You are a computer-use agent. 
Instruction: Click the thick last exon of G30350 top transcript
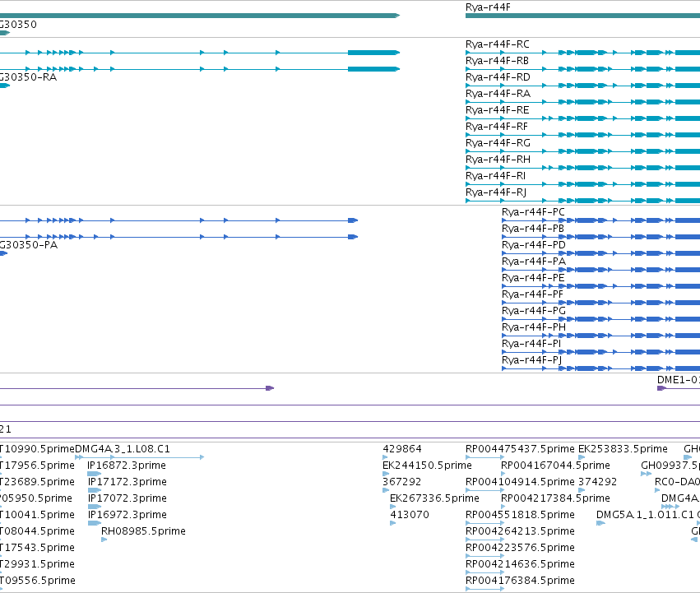(373, 53)
